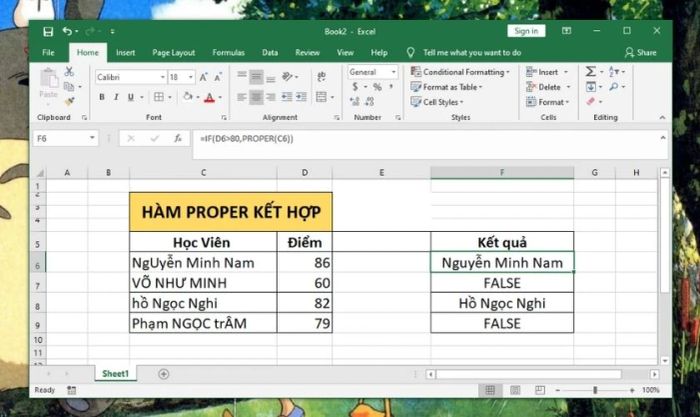Open Cell Styles dropdown
This screenshot has width=700, height=417.
[x=437, y=102]
